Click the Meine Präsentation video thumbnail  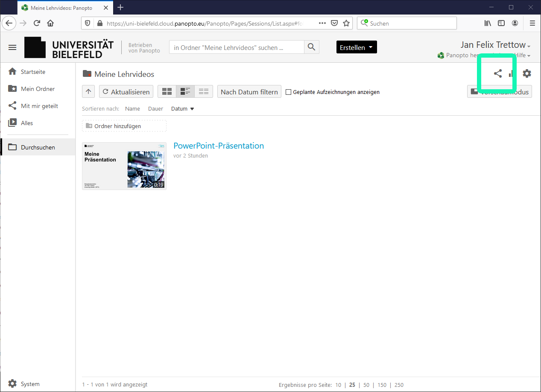[124, 166]
